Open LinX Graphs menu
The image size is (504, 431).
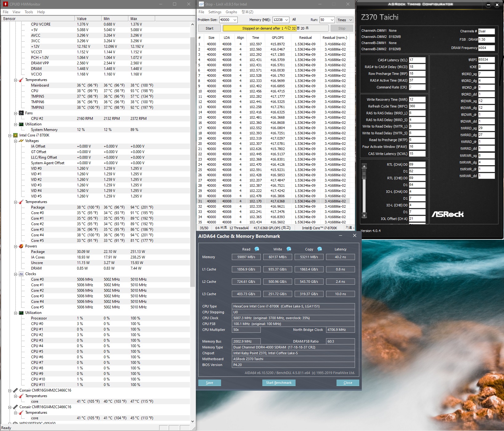click(x=231, y=12)
